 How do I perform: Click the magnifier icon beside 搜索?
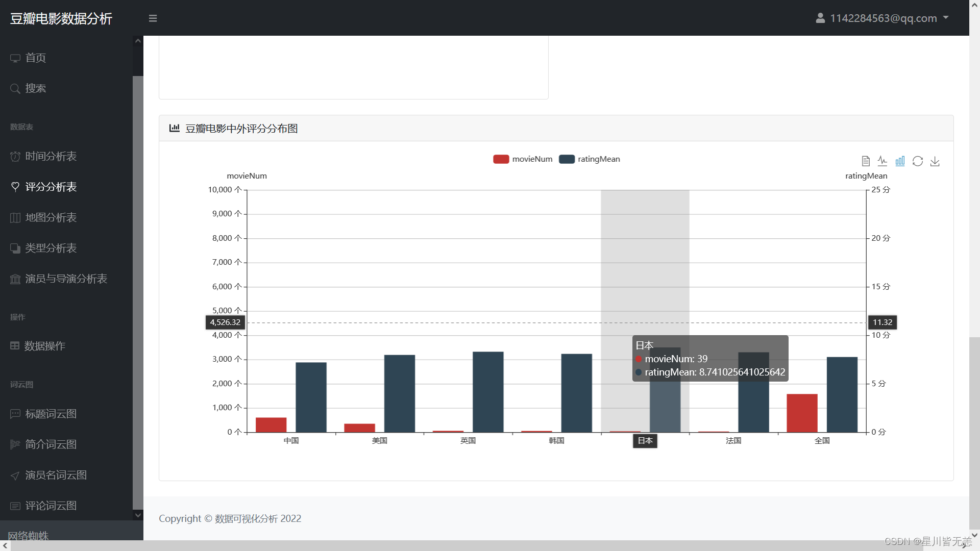click(15, 89)
